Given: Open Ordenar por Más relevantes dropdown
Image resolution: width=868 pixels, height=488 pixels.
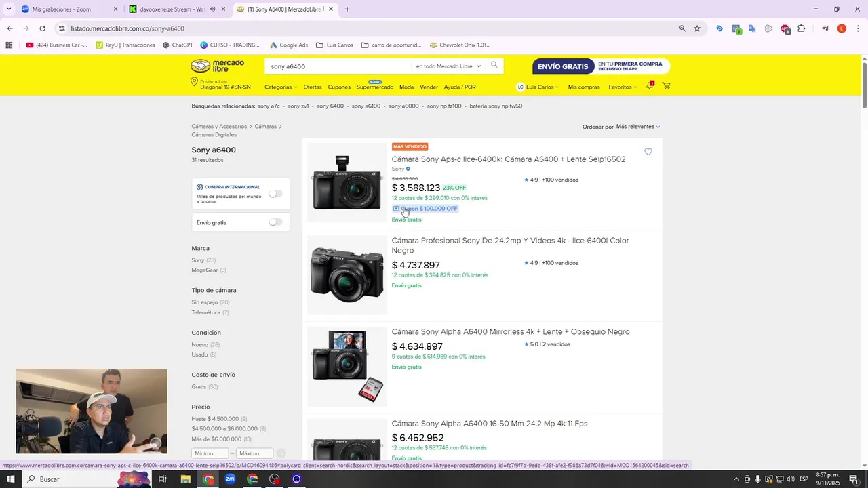Looking at the screenshot, I should [x=638, y=127].
